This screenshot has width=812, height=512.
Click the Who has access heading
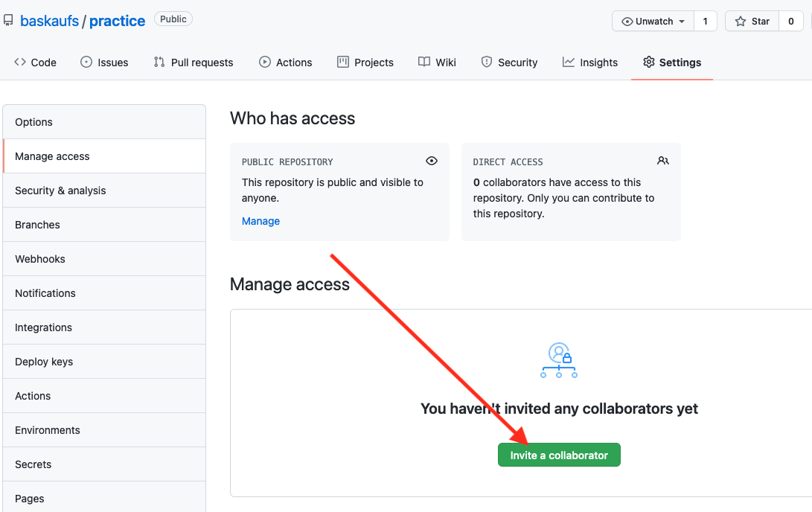(292, 118)
